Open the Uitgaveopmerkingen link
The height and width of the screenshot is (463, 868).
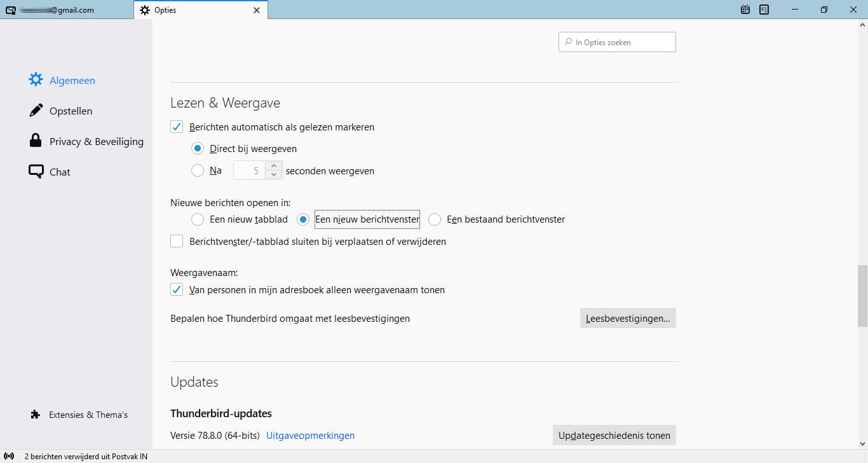310,436
